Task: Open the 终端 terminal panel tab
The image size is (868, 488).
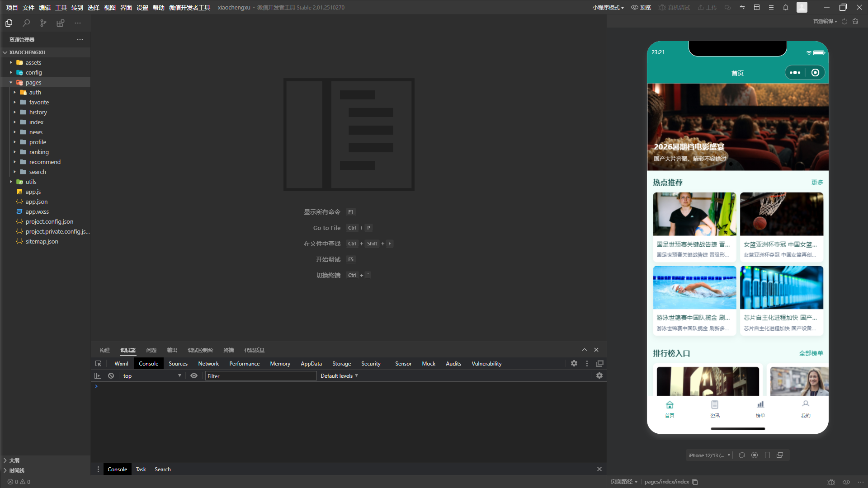Action: pyautogui.click(x=229, y=350)
